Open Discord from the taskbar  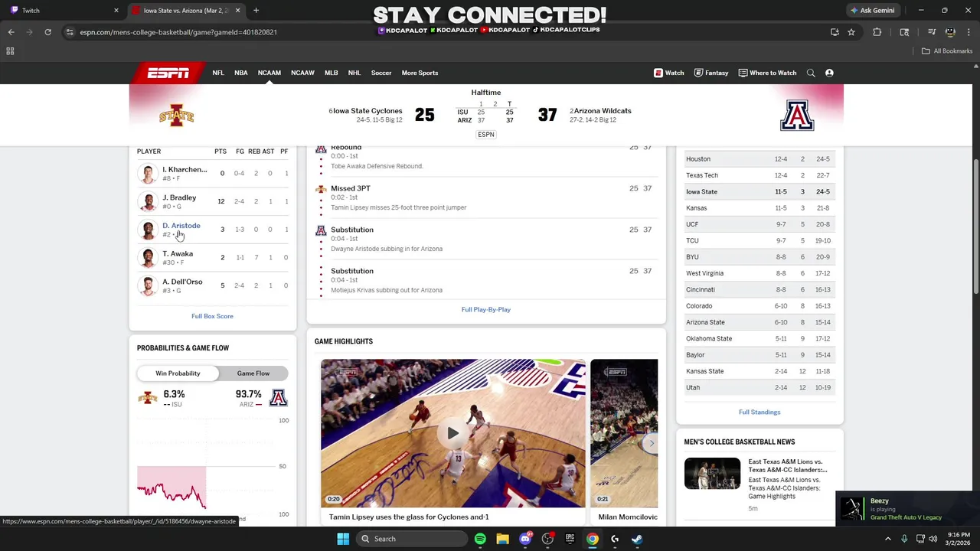point(524,539)
